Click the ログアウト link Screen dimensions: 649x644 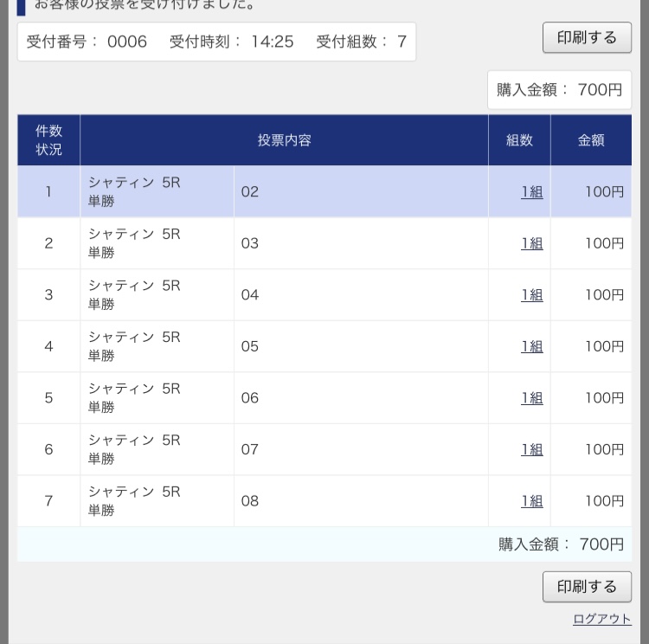point(601,619)
